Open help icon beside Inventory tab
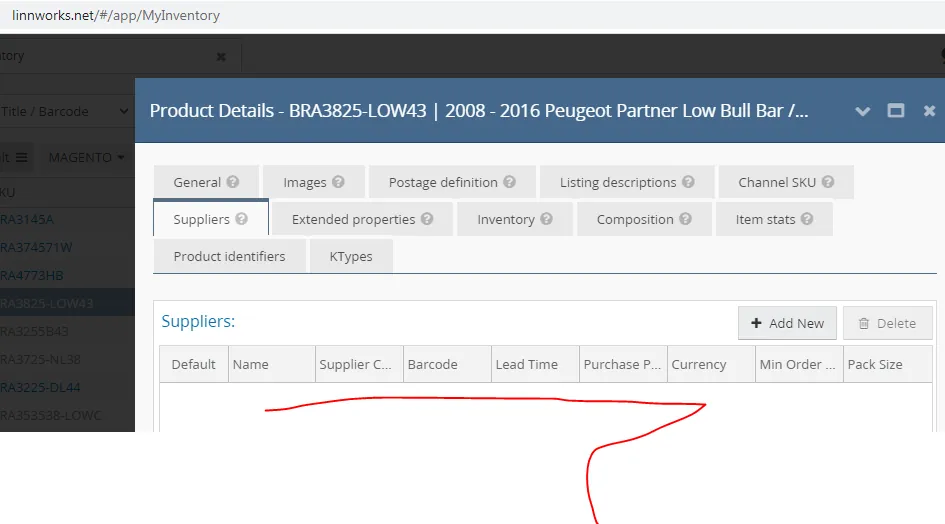Image resolution: width=945 pixels, height=524 pixels. [547, 219]
